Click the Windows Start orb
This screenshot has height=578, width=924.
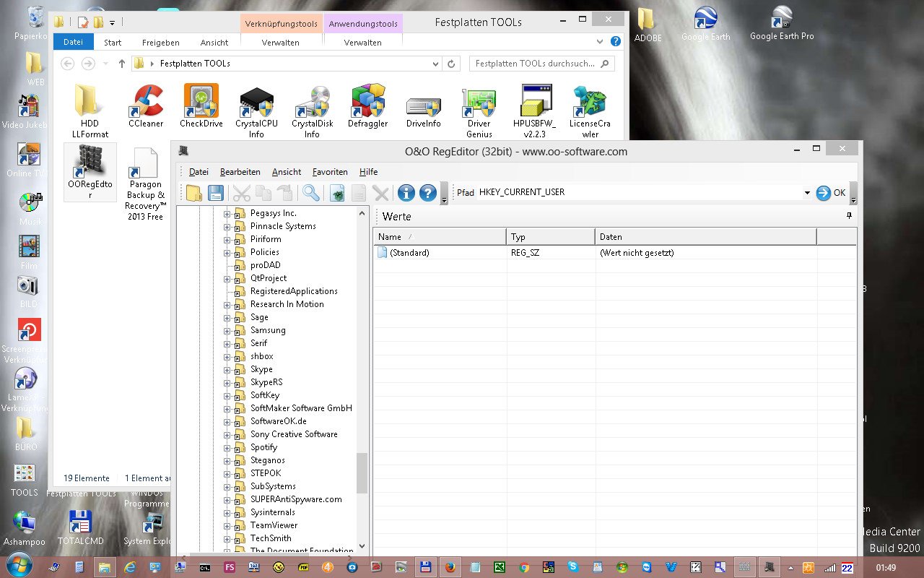click(19, 564)
